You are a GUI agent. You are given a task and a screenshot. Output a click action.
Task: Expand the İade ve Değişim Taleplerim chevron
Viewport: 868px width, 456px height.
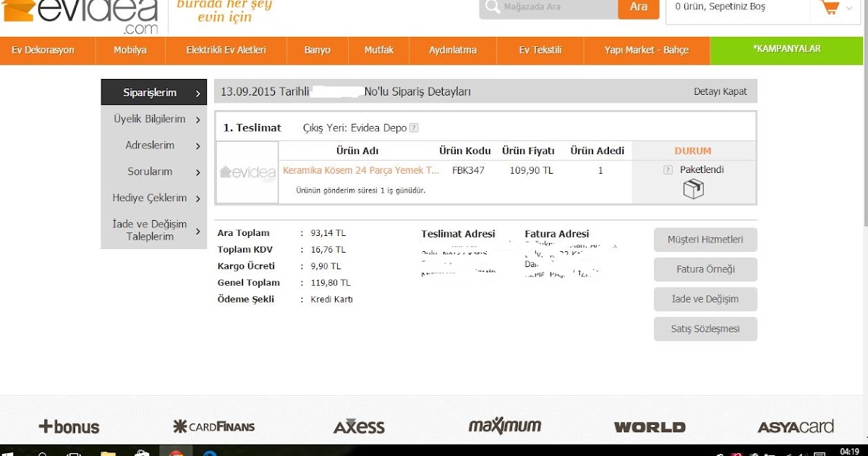[197, 231]
